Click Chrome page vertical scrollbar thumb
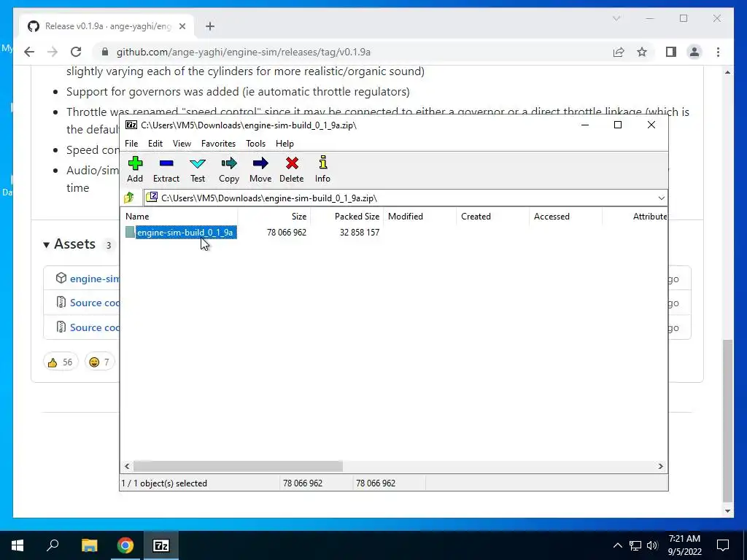The width and height of the screenshot is (747, 560). (x=727, y=421)
